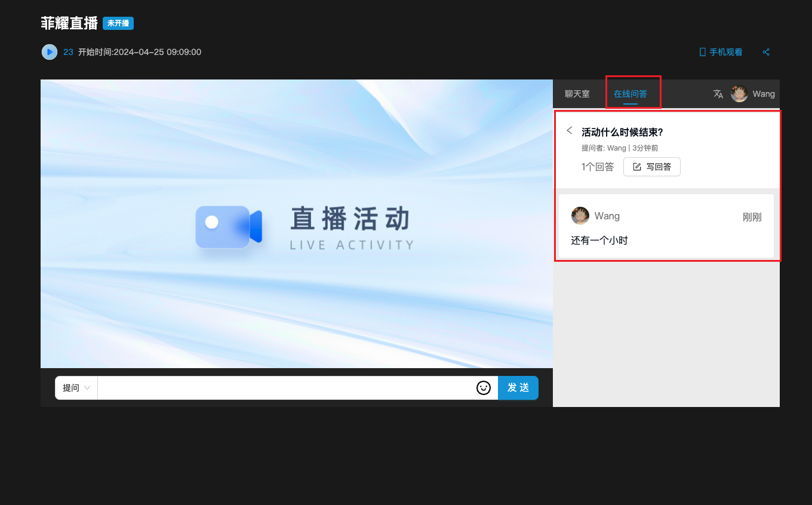Select the 在线问答 tab
The height and width of the screenshot is (505, 812).
(630, 94)
